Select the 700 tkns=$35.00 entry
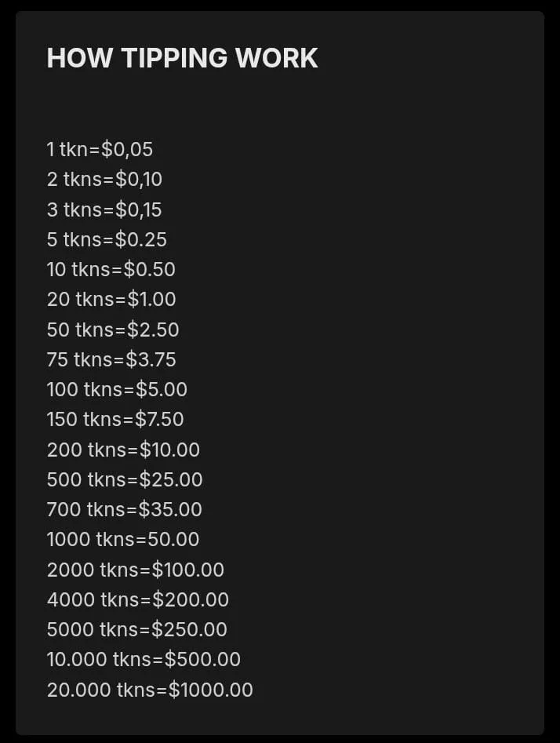The height and width of the screenshot is (743, 560). (124, 509)
